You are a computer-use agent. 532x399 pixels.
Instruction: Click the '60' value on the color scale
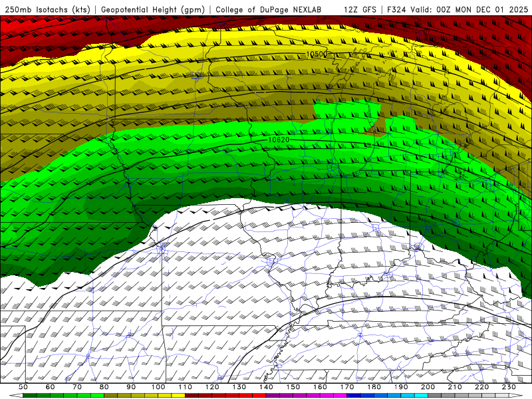[51, 387]
